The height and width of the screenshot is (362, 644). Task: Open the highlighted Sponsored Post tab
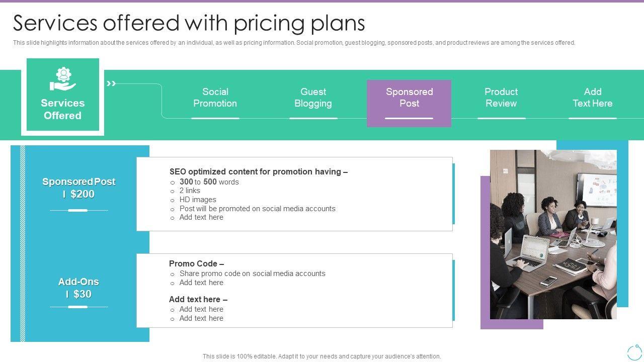click(409, 98)
